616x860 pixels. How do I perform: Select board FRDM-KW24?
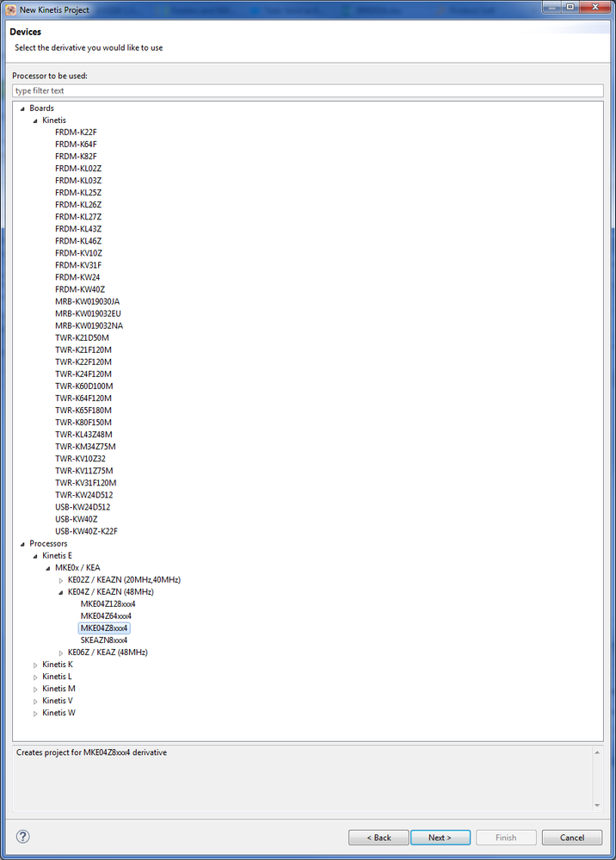(77, 277)
